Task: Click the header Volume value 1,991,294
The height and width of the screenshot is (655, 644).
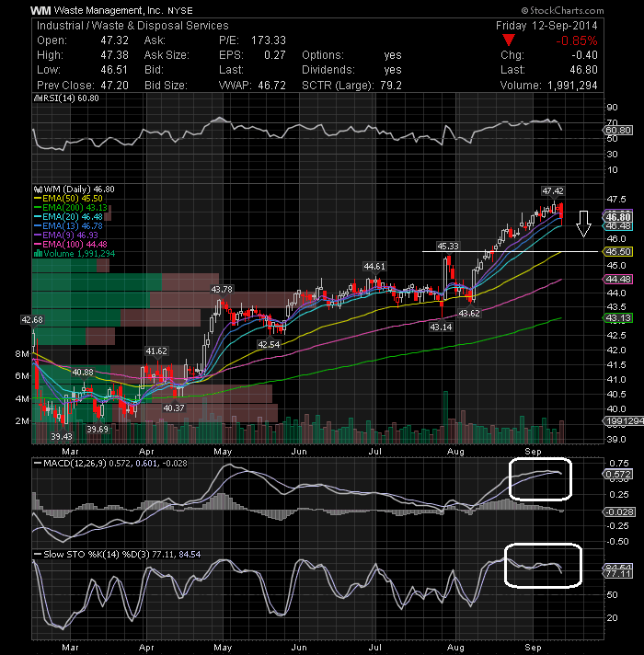Action: pyautogui.click(x=572, y=86)
